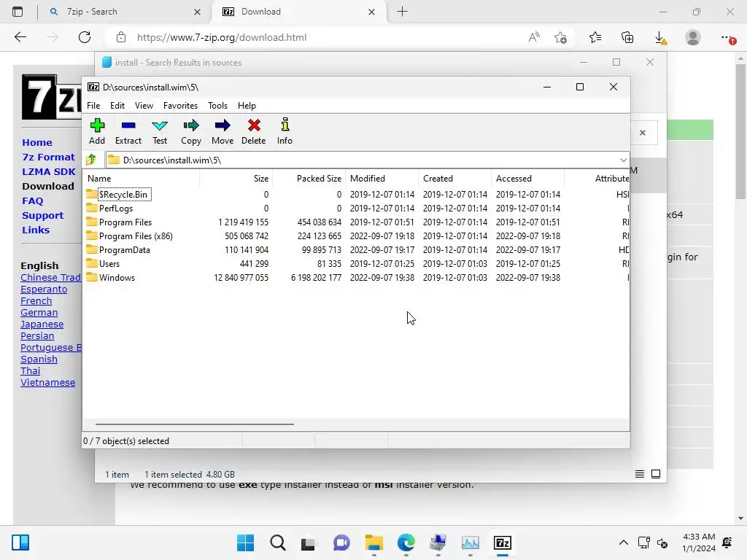
Task: Switch site language to German
Action: (39, 312)
